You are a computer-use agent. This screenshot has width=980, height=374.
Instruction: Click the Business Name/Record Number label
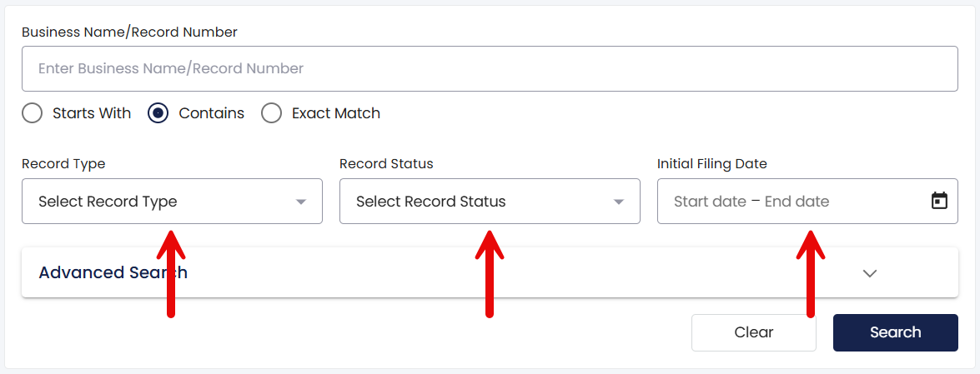point(129,32)
